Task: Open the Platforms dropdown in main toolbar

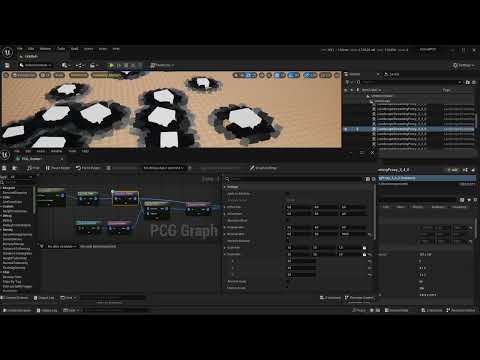Action: (162, 65)
